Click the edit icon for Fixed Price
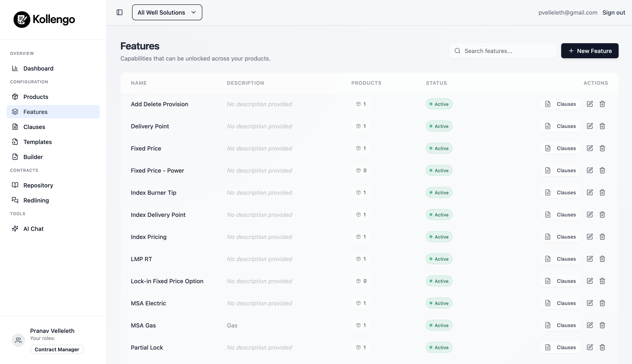Image resolution: width=632 pixels, height=364 pixels. click(589, 148)
